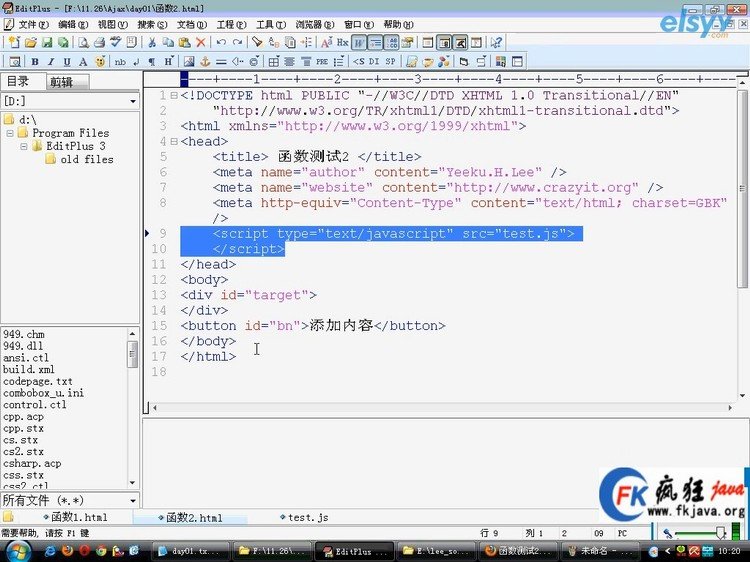Click the New document toolbar icon
Image resolution: width=750 pixels, height=562 pixels.
14,43
